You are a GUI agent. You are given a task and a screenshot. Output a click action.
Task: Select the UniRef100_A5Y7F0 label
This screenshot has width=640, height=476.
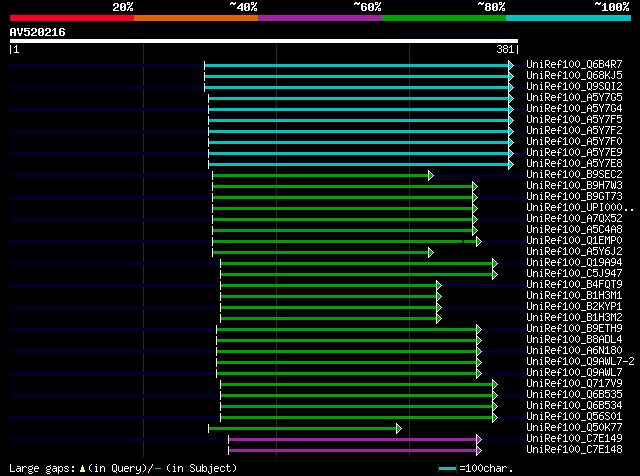574,142
